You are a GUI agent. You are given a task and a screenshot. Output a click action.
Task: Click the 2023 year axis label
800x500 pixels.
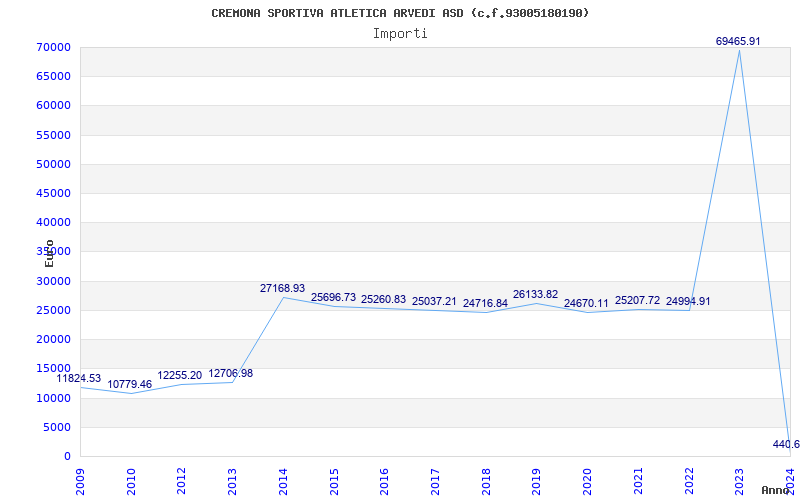point(739,481)
